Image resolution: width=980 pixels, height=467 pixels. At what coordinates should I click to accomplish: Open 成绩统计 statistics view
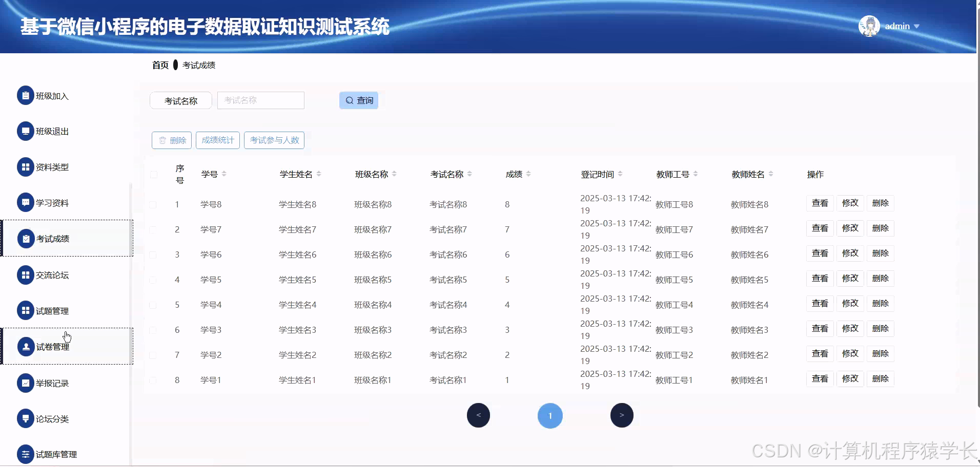(x=217, y=140)
